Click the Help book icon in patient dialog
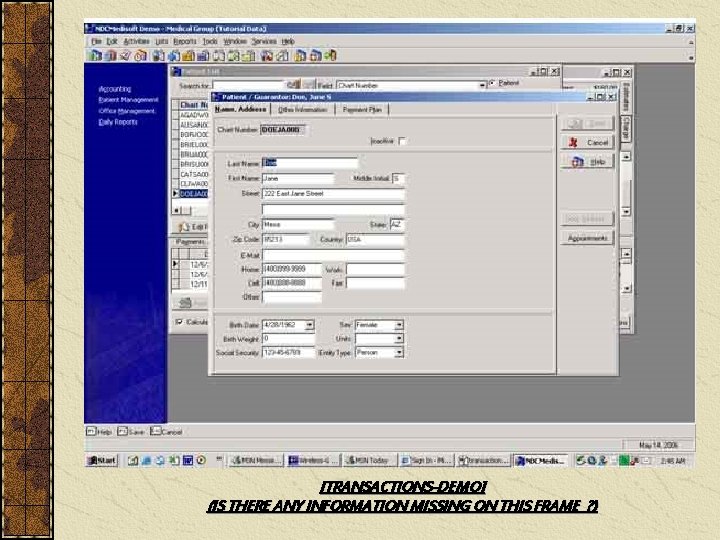 (x=577, y=162)
